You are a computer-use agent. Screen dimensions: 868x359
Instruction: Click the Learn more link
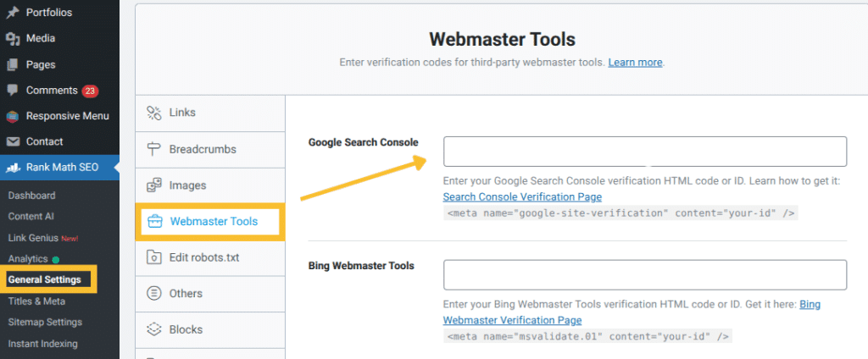(x=635, y=63)
